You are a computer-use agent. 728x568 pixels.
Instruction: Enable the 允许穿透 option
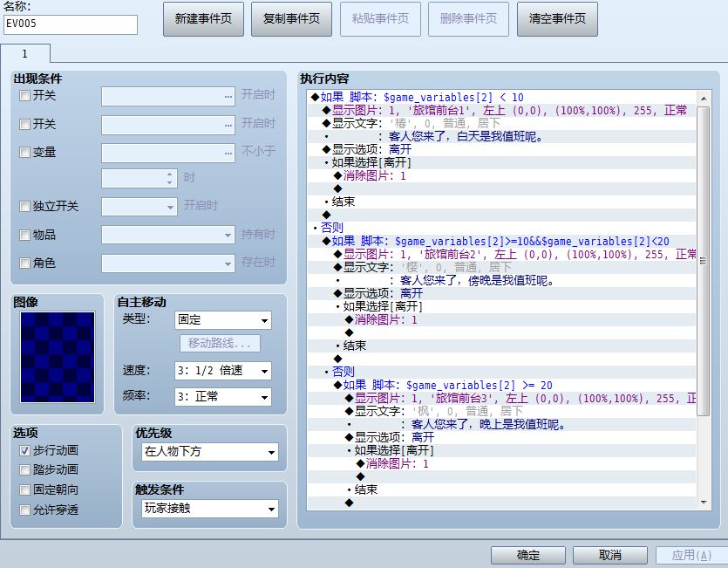[24, 510]
